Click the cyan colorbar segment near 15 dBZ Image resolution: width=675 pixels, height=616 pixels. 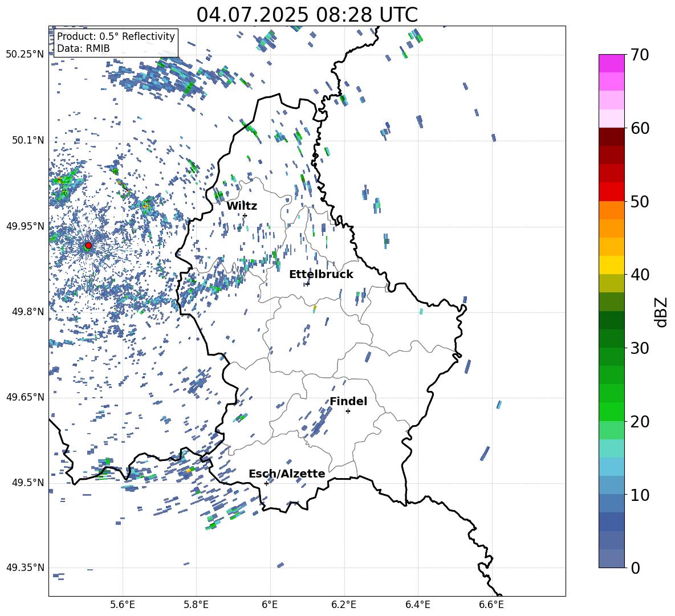pos(611,467)
